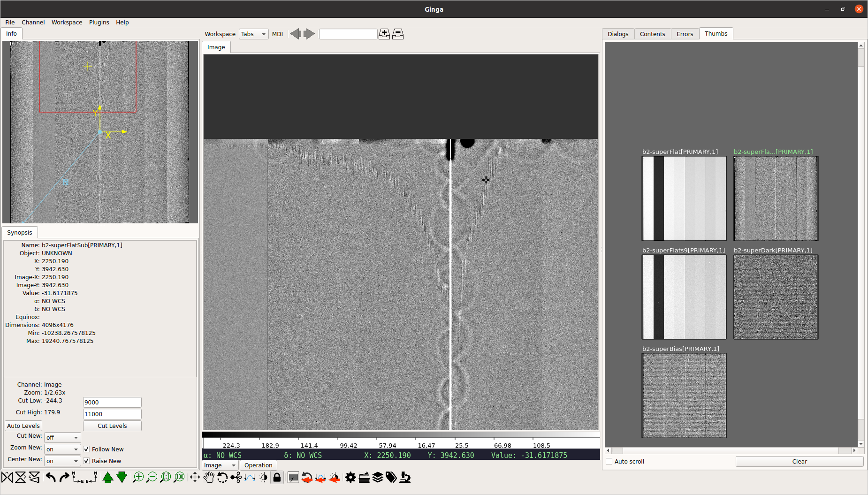Click the Clear button in Thumbs
This screenshot has width=868, height=495.
(799, 461)
